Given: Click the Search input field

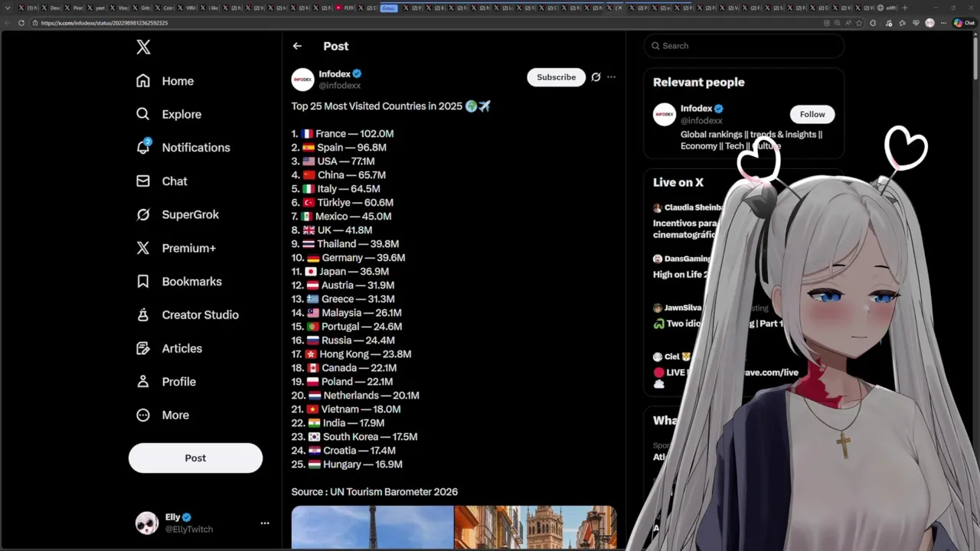Looking at the screenshot, I should click(x=743, y=46).
